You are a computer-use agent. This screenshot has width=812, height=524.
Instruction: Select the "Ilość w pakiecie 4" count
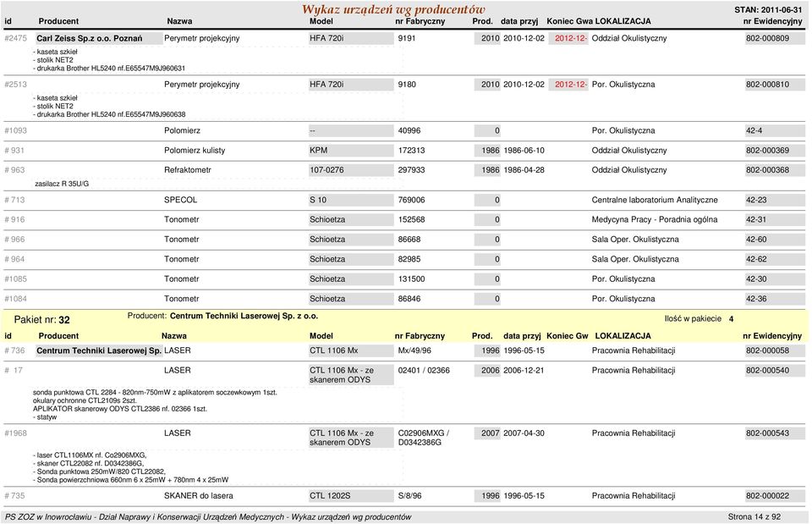700,319
